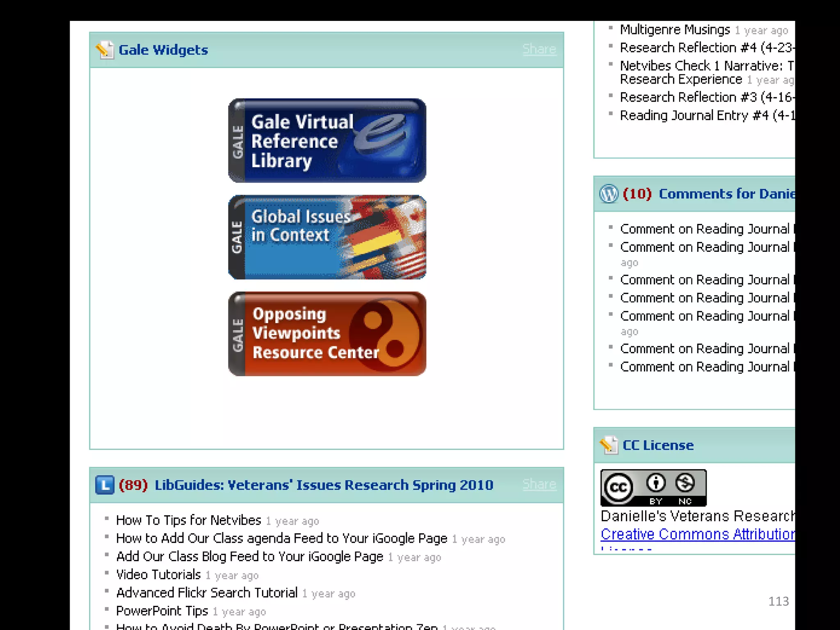The width and height of the screenshot is (840, 630).
Task: Click the Comments for Danielle widget title
Action: tap(726, 194)
